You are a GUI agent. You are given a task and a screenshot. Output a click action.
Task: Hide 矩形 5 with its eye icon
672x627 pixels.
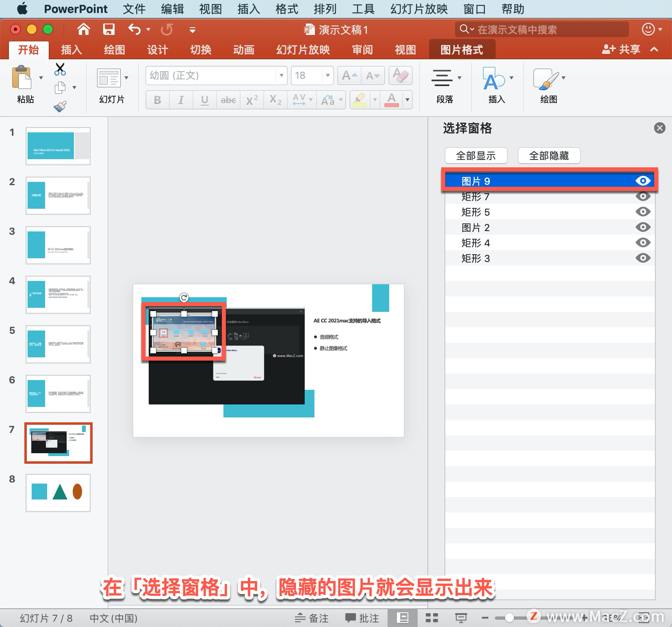pyautogui.click(x=643, y=212)
